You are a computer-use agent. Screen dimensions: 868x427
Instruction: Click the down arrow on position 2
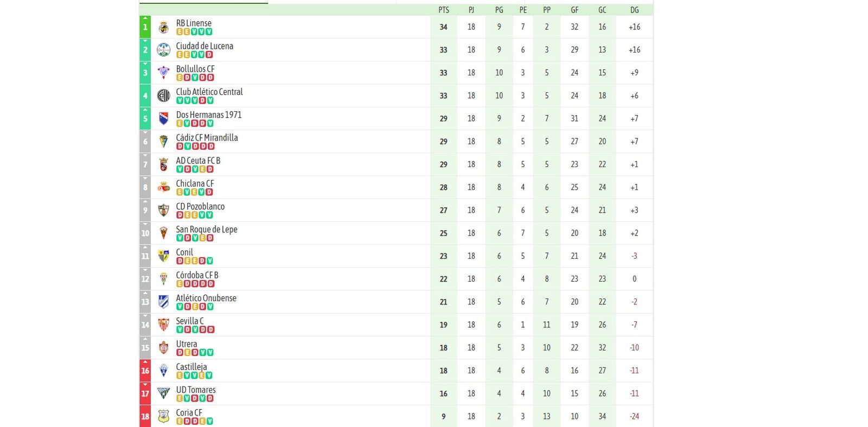coord(145,41)
